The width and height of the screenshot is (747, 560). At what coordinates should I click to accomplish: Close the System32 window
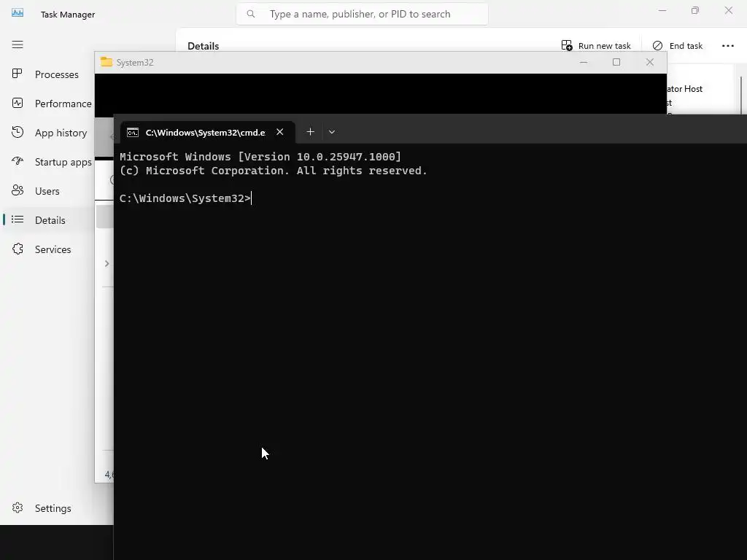(x=650, y=63)
